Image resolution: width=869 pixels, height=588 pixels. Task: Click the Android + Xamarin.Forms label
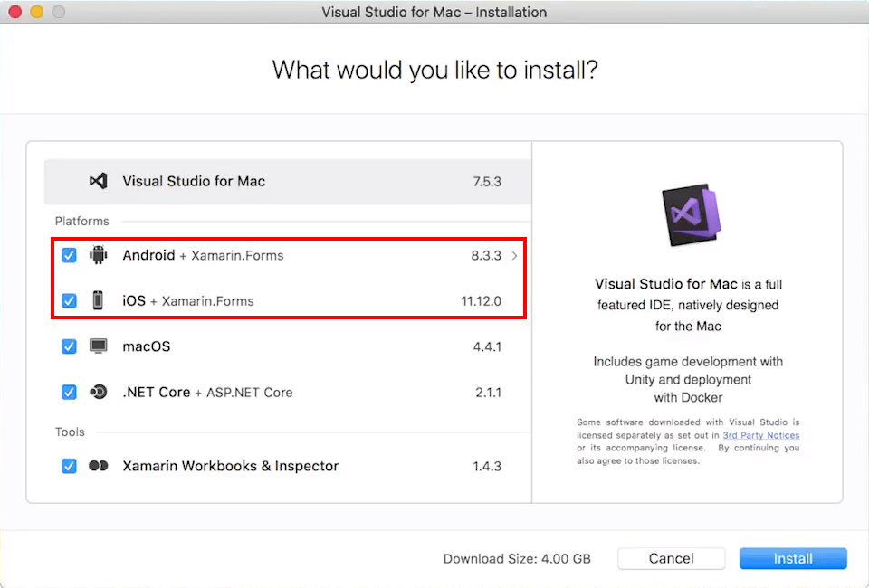tap(203, 255)
